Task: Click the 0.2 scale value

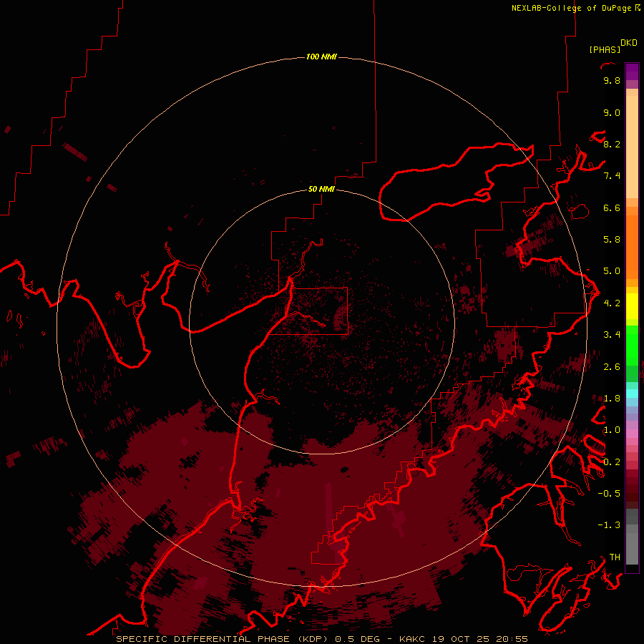Action: click(612, 462)
